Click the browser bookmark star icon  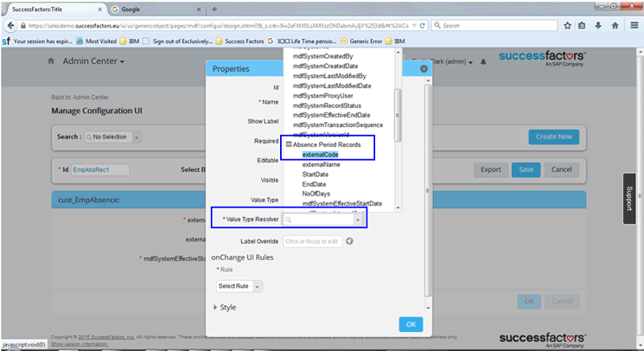pos(565,26)
